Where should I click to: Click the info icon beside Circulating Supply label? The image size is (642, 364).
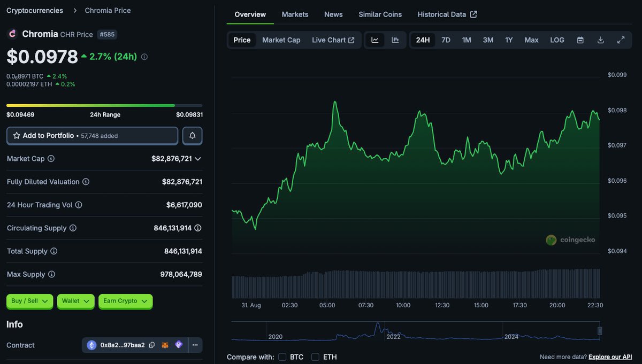(x=73, y=228)
